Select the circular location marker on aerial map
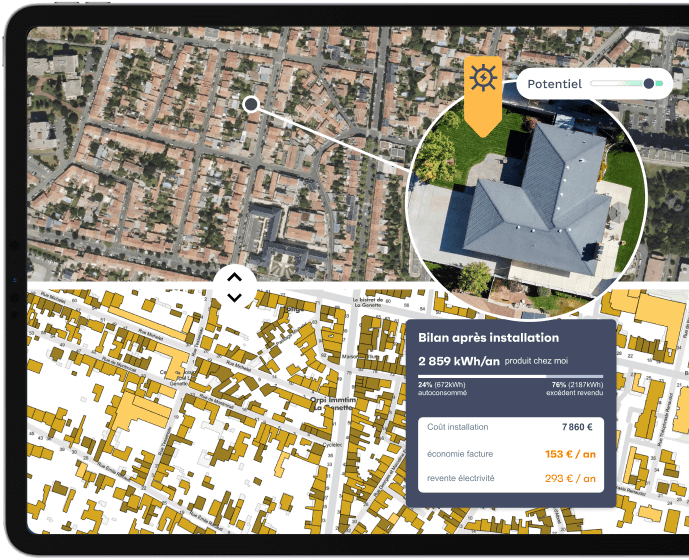This screenshot has height=560, width=689. click(x=250, y=103)
